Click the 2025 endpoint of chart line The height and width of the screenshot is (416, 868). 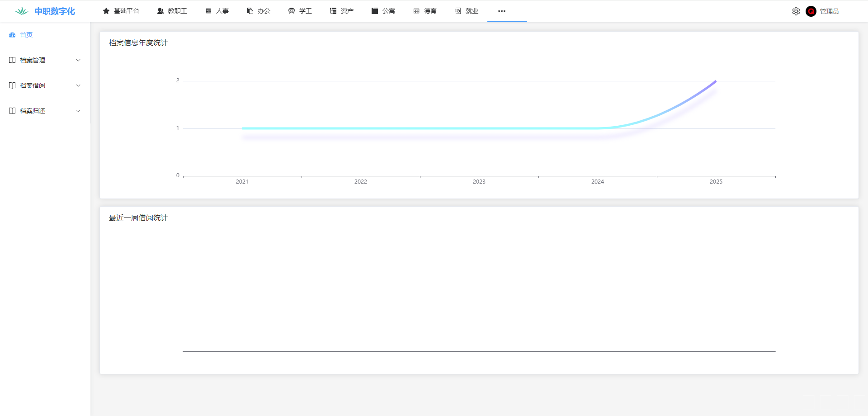(716, 81)
